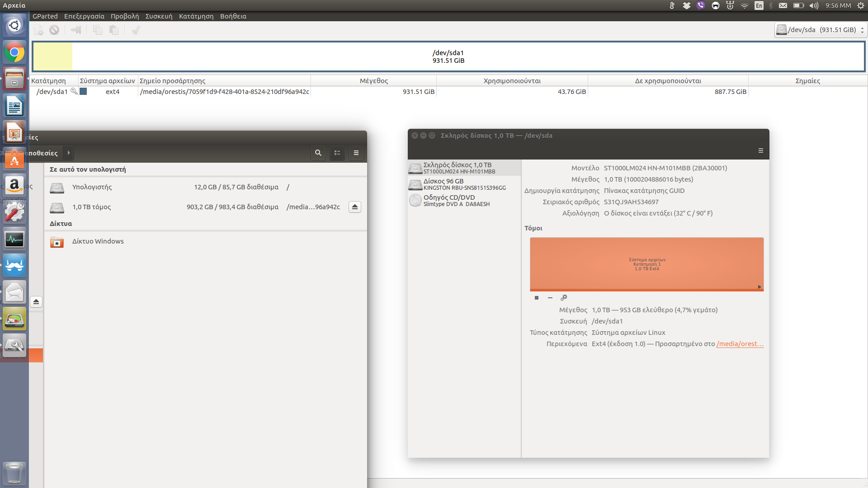Click GParted new partition toolbar icon
Screen dimensions: 868x488
tap(39, 30)
